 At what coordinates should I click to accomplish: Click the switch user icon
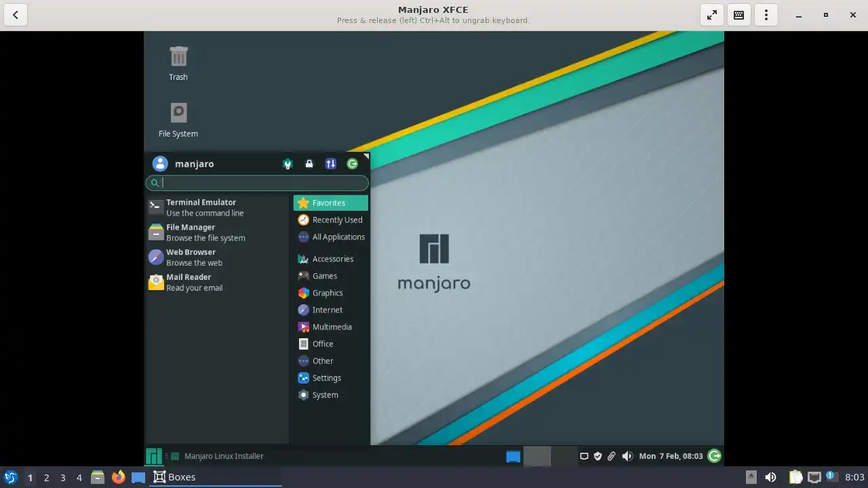[331, 163]
